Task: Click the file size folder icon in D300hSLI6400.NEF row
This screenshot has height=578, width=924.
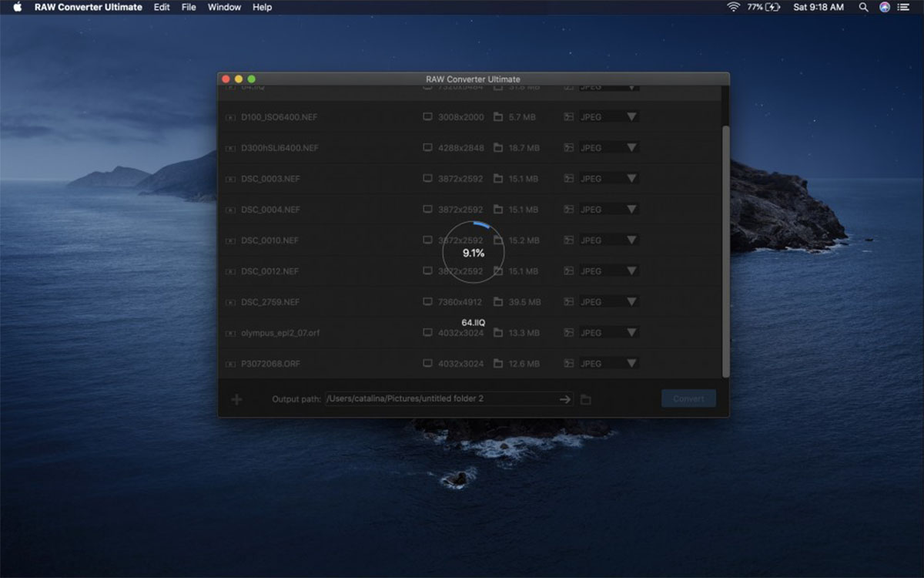Action: (x=498, y=147)
